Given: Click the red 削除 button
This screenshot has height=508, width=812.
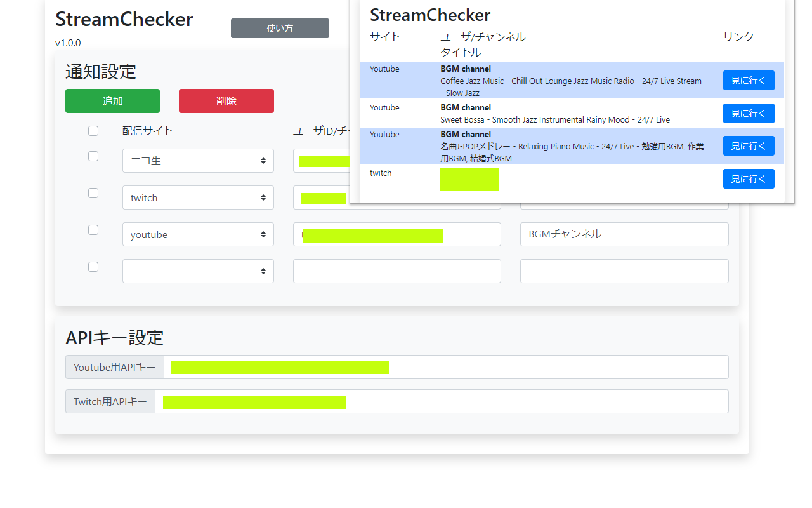Looking at the screenshot, I should point(226,101).
